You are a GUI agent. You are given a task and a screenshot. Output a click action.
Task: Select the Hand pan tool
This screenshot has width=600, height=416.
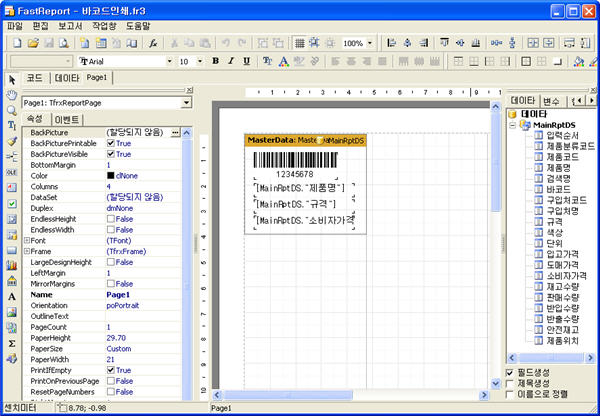(12, 95)
